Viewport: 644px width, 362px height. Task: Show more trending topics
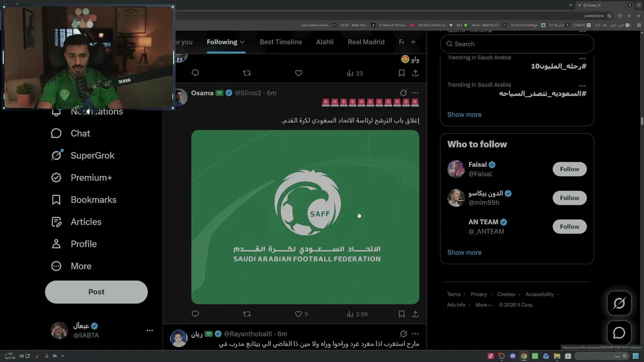tap(464, 114)
